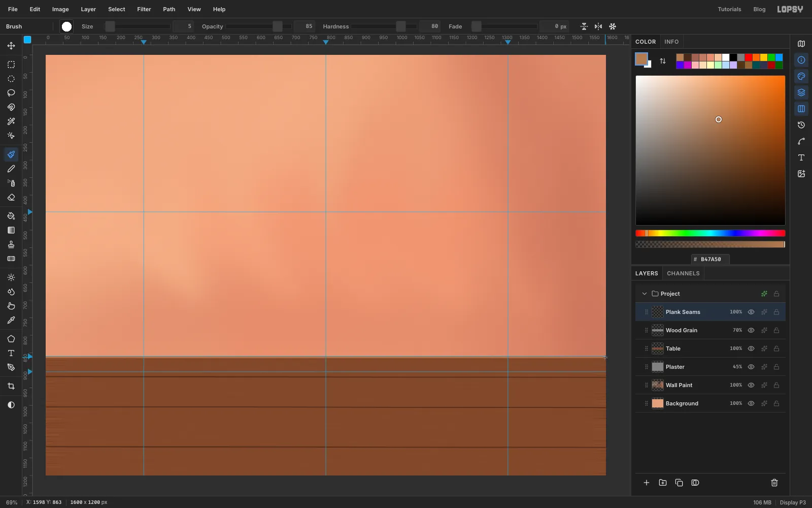Toggle visibility of Wood Grain layer
Screen dimensions: 812x508
(751, 330)
